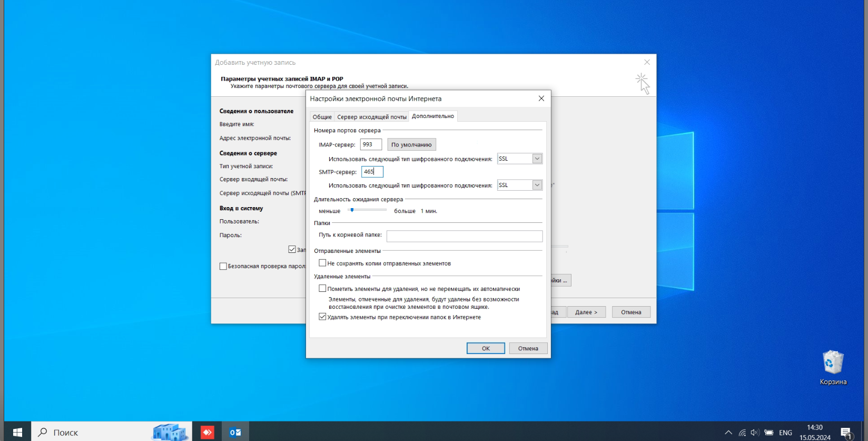Select the Дополнительно tab
The image size is (868, 441).
pos(433,116)
